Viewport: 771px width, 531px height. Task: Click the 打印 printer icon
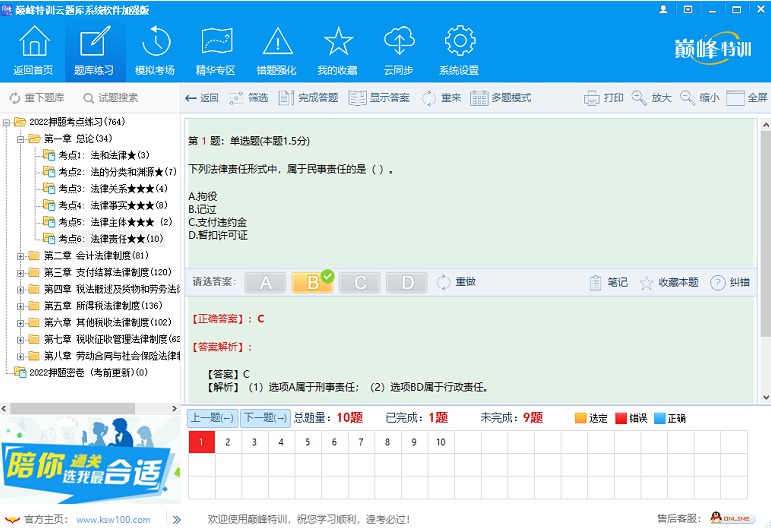[x=592, y=98]
